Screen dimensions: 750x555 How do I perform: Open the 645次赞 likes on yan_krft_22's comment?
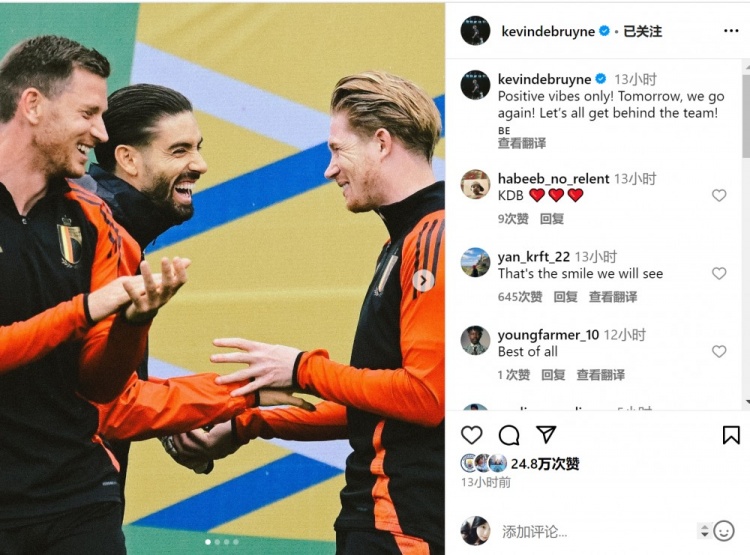coord(520,297)
